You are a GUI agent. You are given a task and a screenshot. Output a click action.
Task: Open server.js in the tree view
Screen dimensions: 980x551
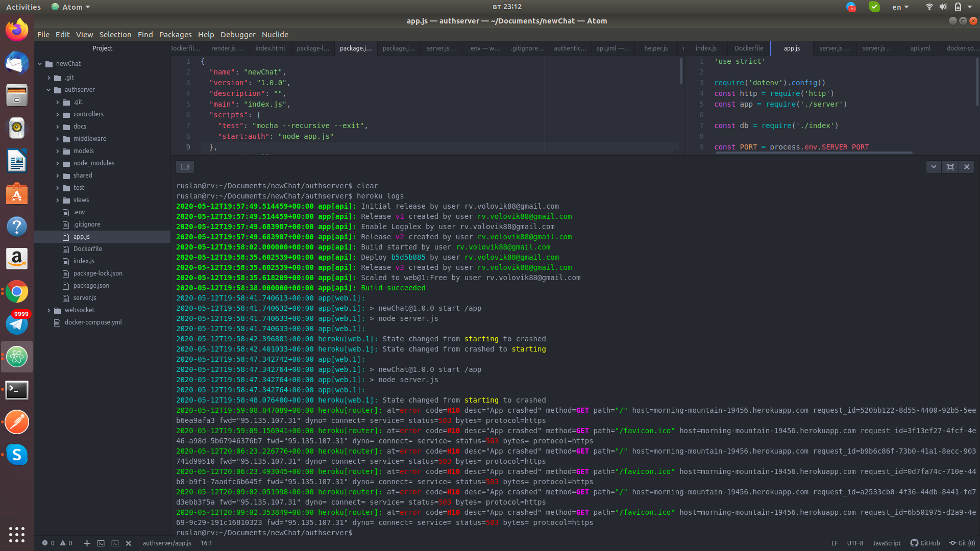click(x=85, y=298)
